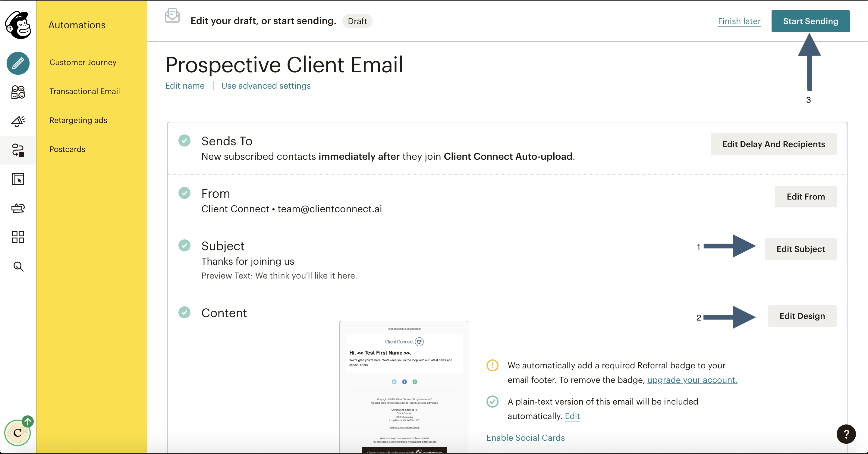Click the Mailchimp Freddie logo
The width and height of the screenshot is (868, 454).
coord(18,25)
